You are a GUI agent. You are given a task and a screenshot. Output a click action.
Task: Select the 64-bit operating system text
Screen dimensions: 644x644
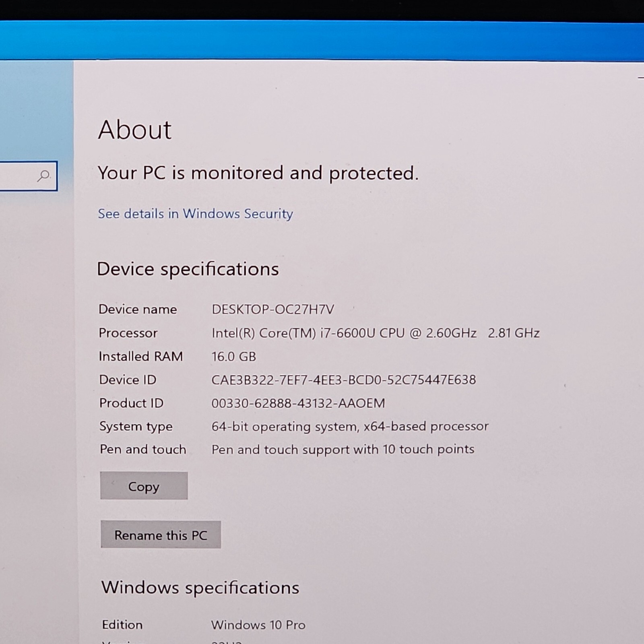coord(350,426)
